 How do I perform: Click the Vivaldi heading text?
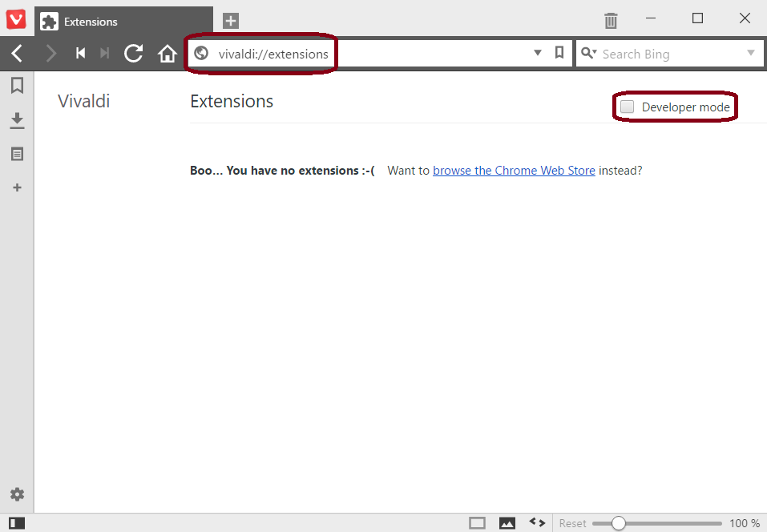83,101
